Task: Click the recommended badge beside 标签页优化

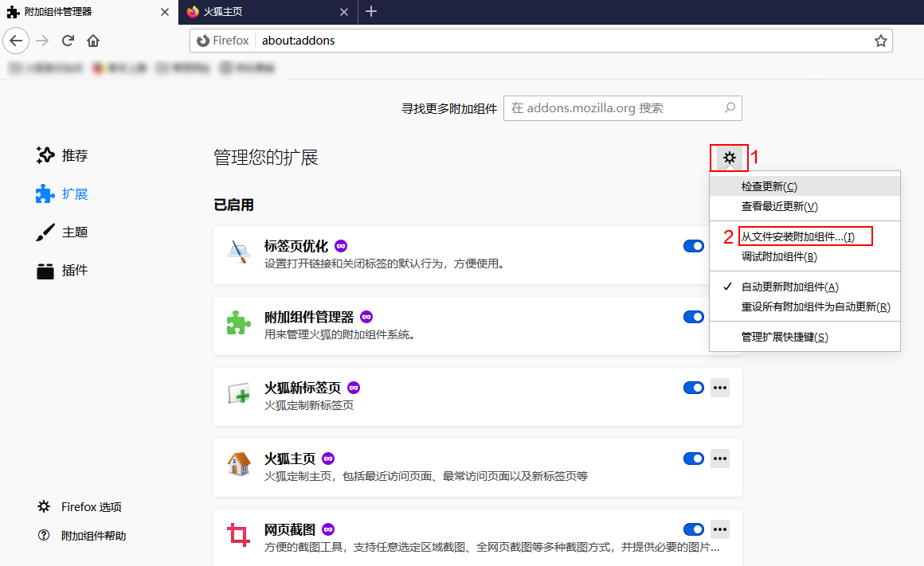Action: point(341,246)
